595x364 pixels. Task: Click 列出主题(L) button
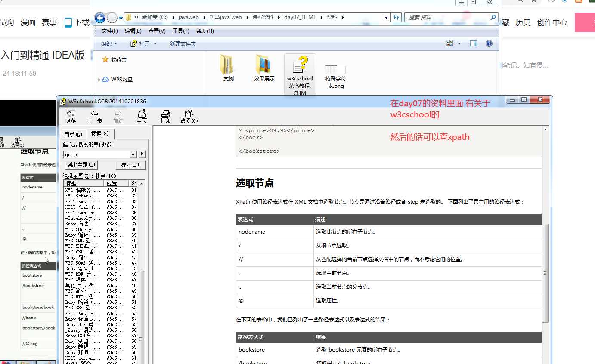click(81, 165)
